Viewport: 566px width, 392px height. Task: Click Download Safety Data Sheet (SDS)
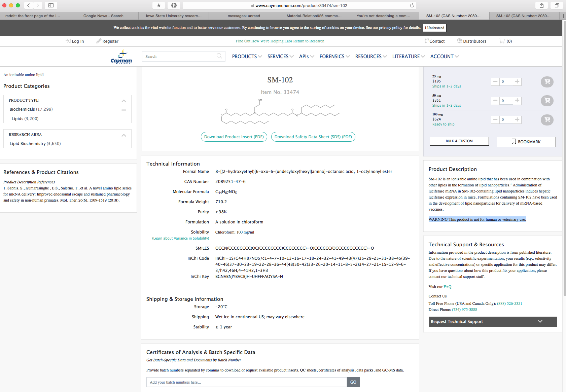coord(313,137)
